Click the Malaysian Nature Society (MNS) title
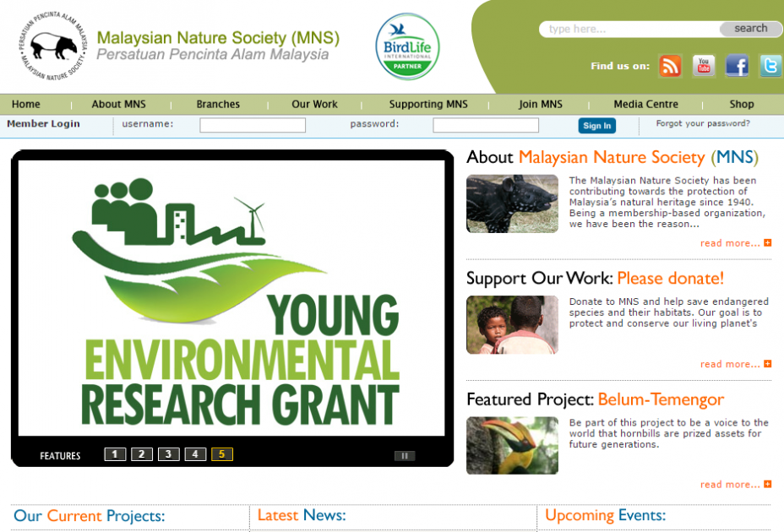The height and width of the screenshot is (532, 784). pos(218,37)
